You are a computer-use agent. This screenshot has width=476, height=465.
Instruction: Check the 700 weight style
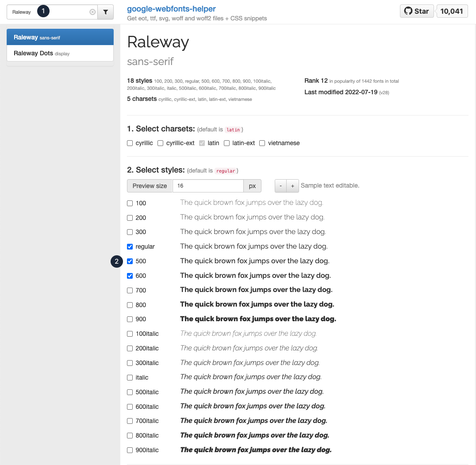130,291
